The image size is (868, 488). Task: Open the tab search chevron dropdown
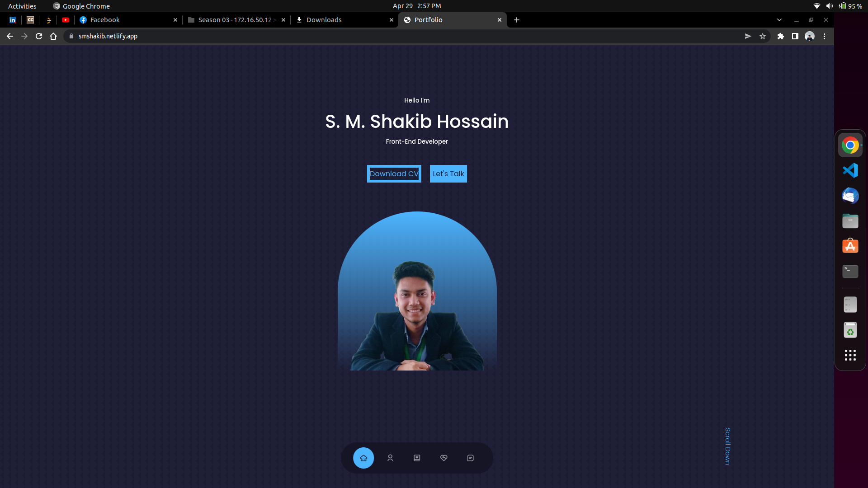coord(779,20)
